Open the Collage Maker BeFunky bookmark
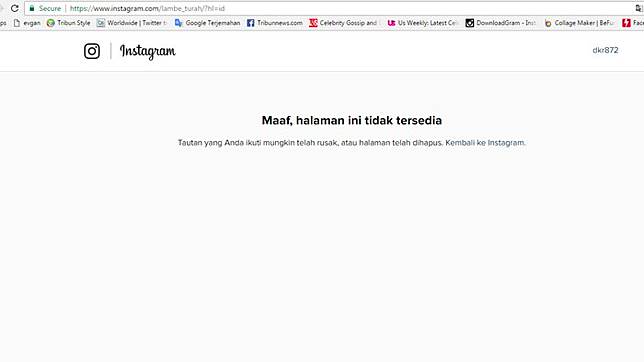Viewport: 644px width, 362px height. pos(579,23)
